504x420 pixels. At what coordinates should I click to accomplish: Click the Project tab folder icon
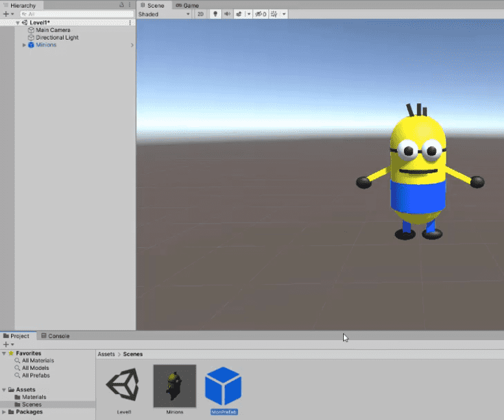click(x=6, y=336)
